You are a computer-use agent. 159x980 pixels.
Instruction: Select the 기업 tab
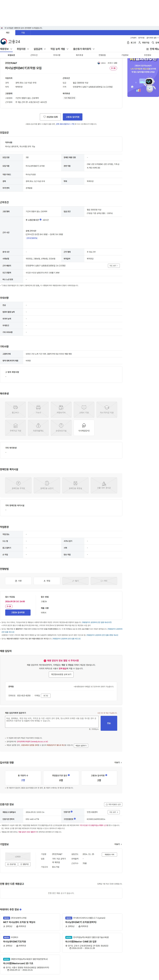(23, 33)
